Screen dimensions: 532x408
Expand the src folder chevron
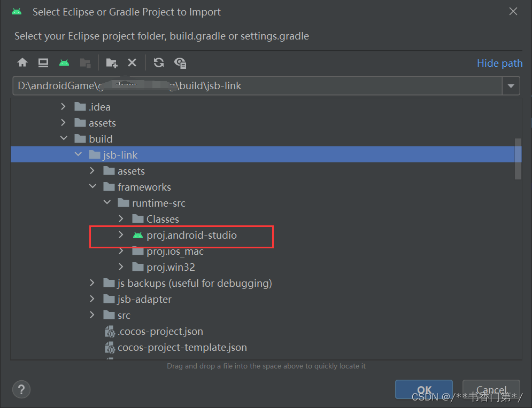92,315
